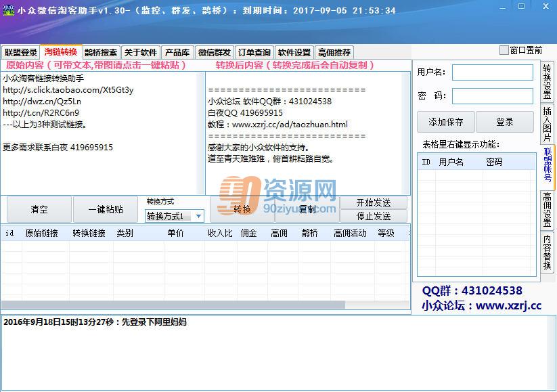Open the 转换设置 vertical side tab
The height and width of the screenshot is (392, 557).
click(548, 81)
